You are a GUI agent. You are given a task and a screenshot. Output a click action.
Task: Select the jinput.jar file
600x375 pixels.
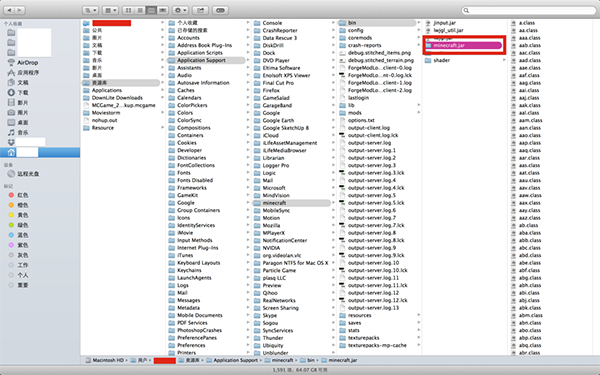coord(444,23)
